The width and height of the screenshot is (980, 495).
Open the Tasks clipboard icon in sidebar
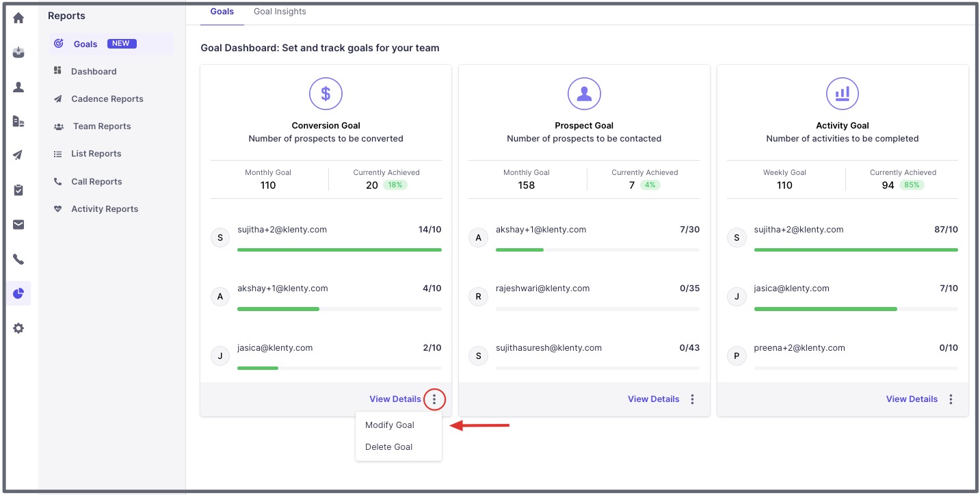18,190
